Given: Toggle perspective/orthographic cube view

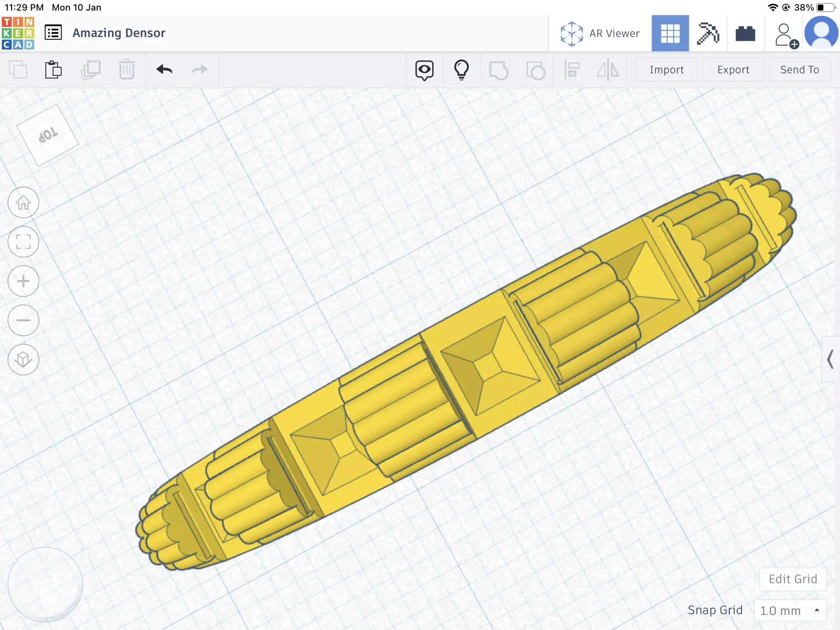Looking at the screenshot, I should [23, 360].
